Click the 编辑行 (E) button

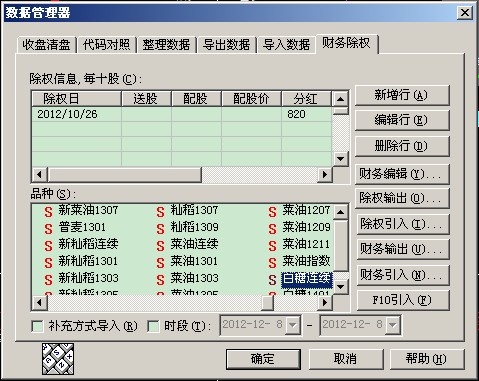tap(402, 120)
